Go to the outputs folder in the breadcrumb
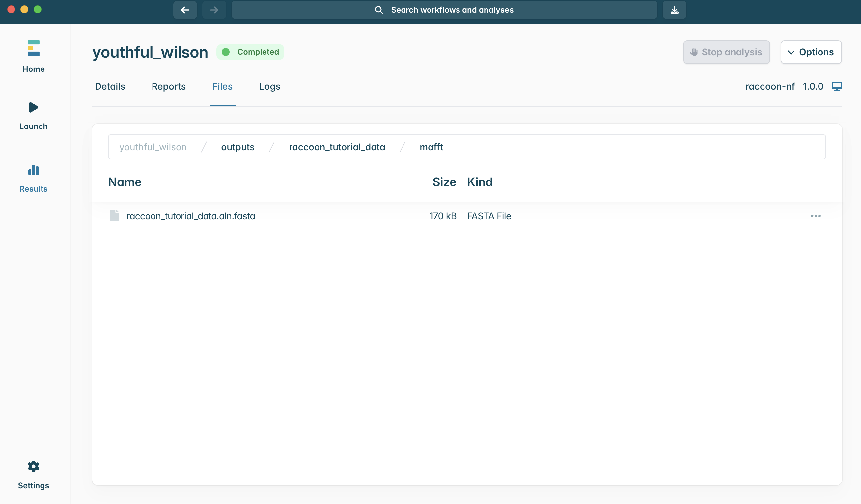 pyautogui.click(x=237, y=147)
